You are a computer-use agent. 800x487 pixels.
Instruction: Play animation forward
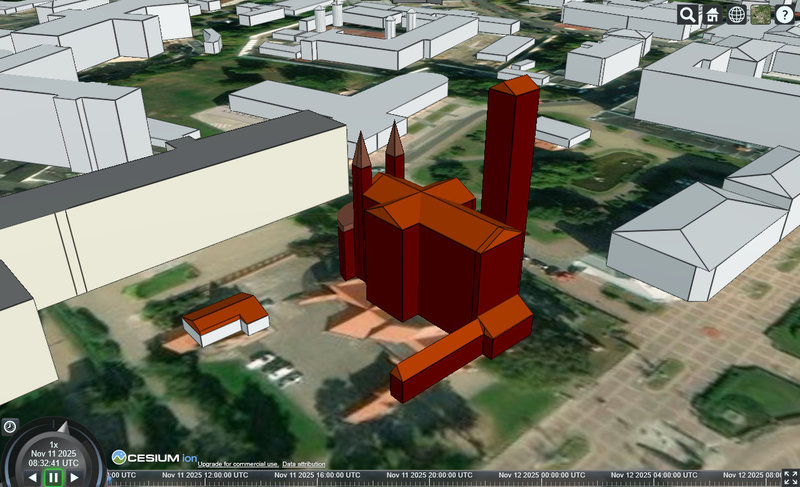coord(77,478)
